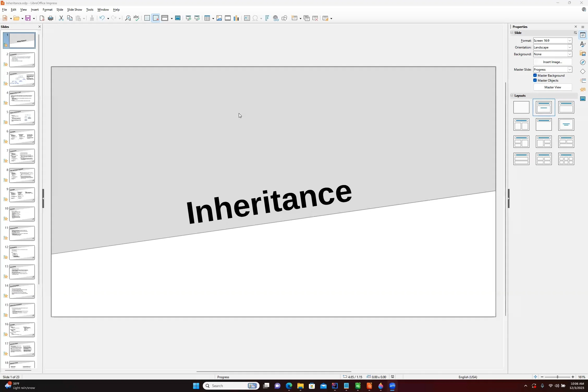Insert an image via toolbar icon
The image size is (588, 392).
[219, 18]
